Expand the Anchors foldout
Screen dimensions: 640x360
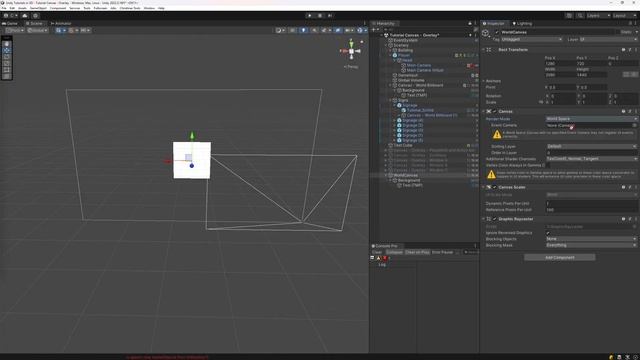point(484,81)
